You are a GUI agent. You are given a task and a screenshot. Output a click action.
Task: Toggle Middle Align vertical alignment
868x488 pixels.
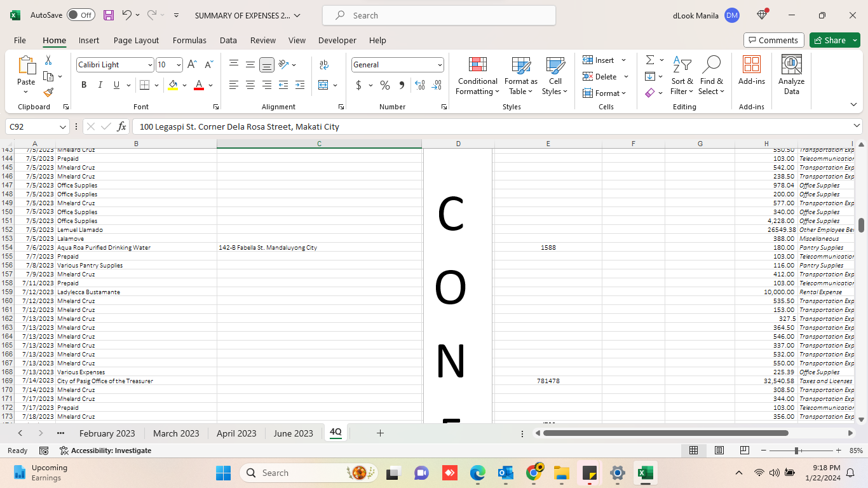(250, 64)
